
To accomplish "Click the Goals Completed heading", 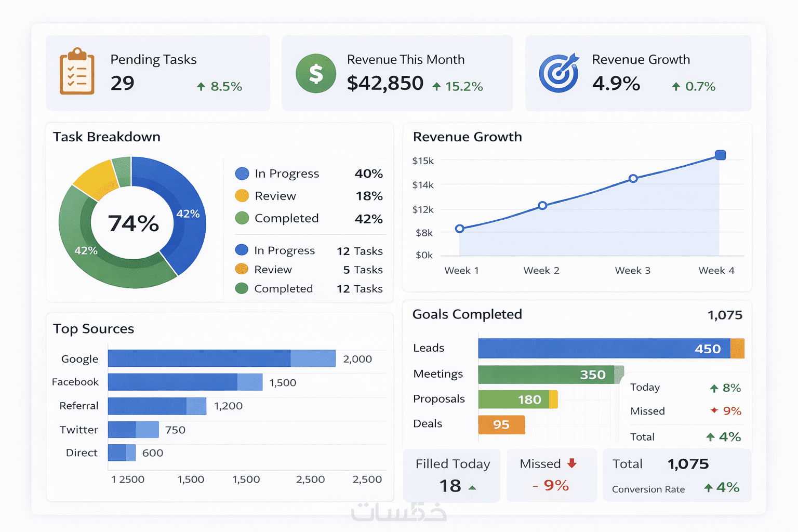I will pyautogui.click(x=467, y=314).
